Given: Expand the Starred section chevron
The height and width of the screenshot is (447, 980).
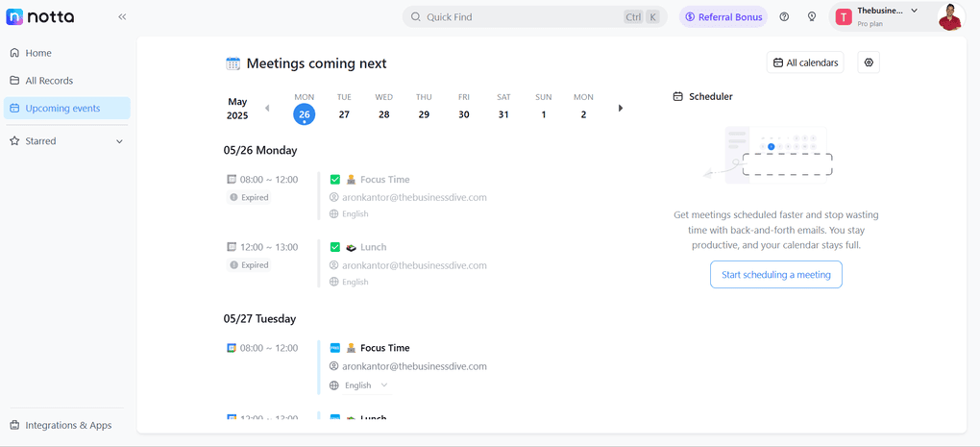Looking at the screenshot, I should click(x=119, y=141).
